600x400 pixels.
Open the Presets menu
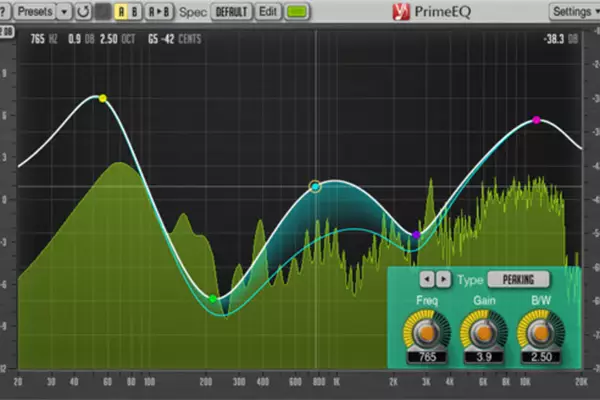point(35,11)
